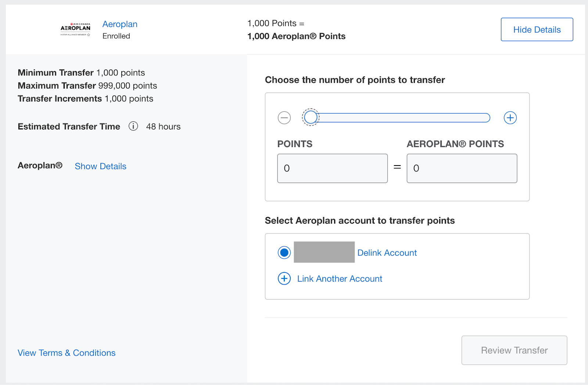Open the Aeroplan program link

click(x=120, y=24)
